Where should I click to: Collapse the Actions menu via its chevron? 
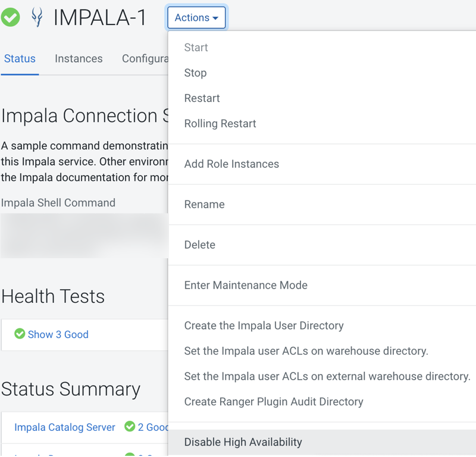coord(217,18)
